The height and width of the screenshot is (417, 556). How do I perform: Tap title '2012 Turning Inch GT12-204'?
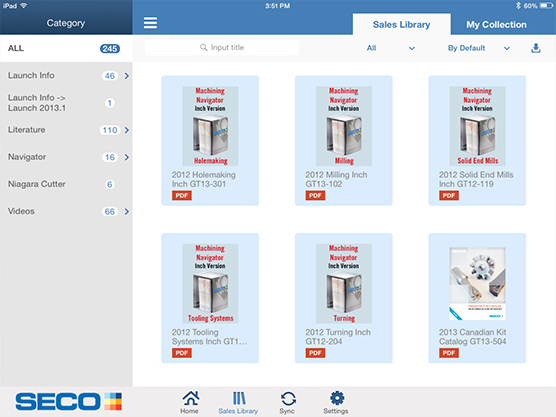(x=338, y=337)
